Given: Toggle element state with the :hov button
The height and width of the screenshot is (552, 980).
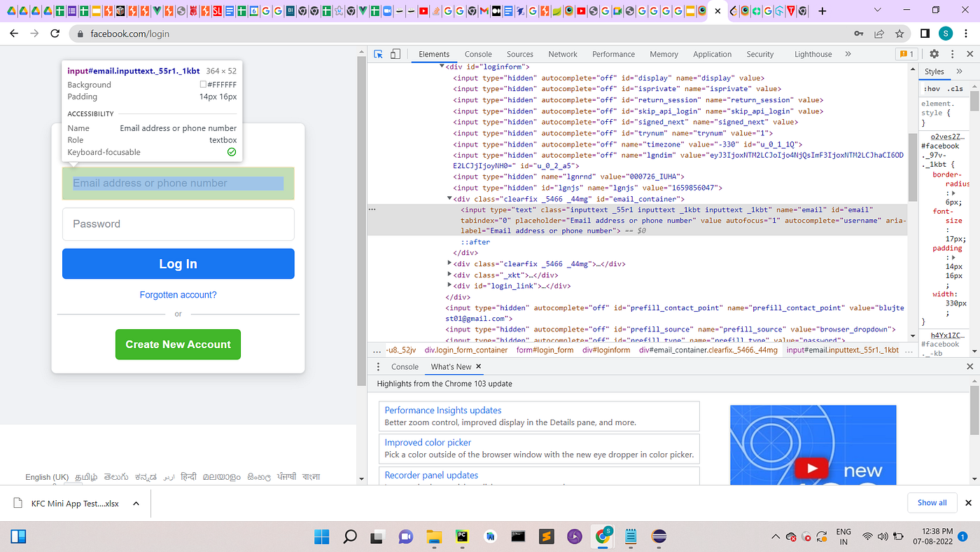Looking at the screenshot, I should coord(932,88).
